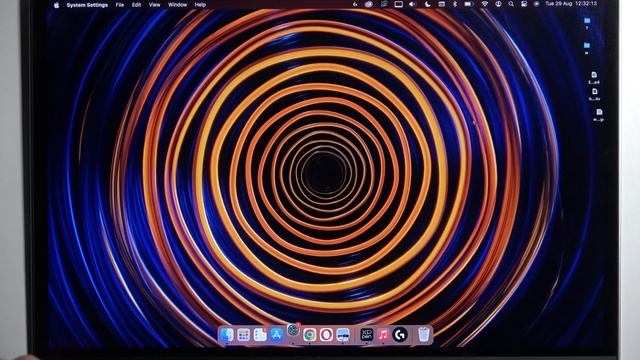Open Finder from the Dock
Viewport: 640px width, 360px height.
[227, 335]
